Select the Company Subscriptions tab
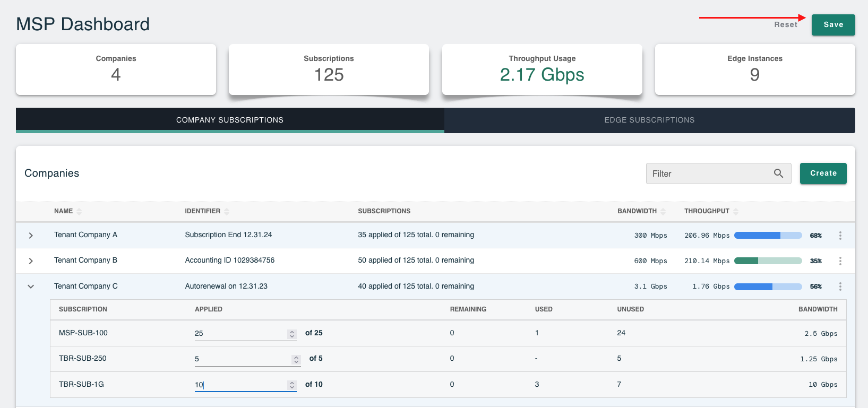 (230, 120)
